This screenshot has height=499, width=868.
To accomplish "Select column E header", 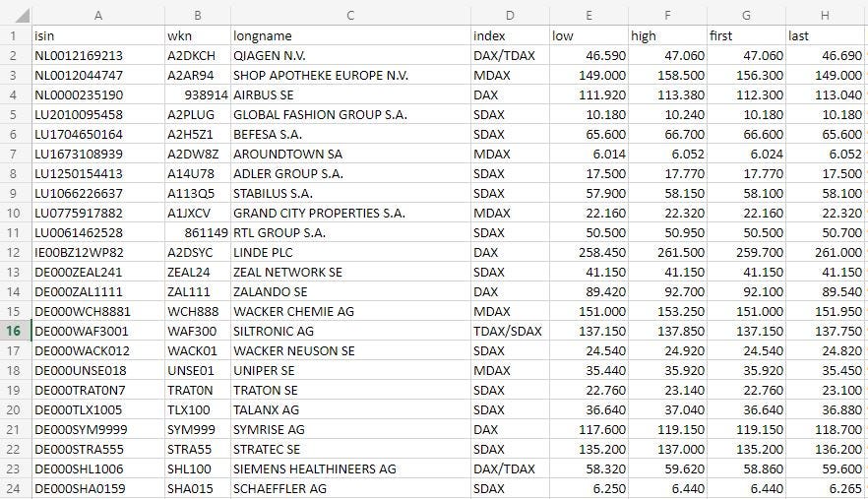I will [x=589, y=16].
